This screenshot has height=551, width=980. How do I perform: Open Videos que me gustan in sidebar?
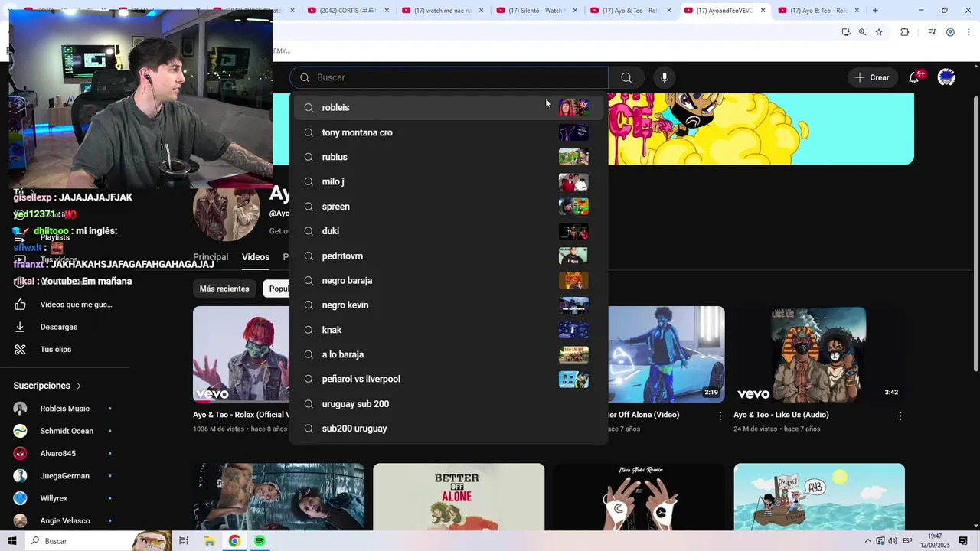65,305
